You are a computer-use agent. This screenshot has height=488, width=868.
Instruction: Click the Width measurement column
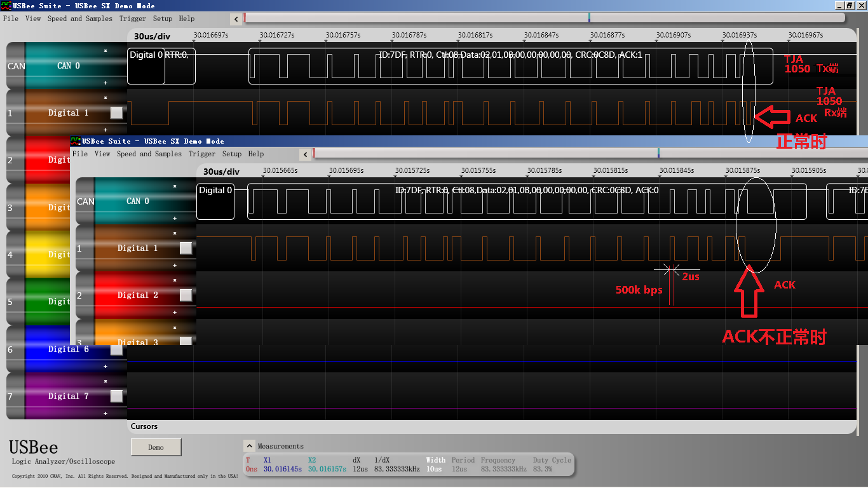pos(436,464)
